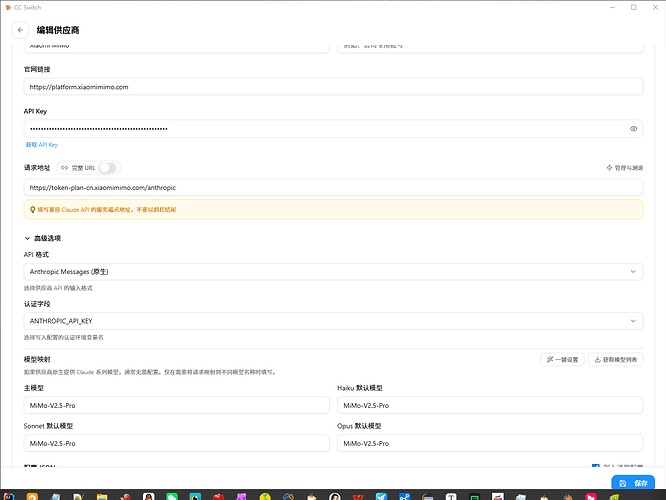The height and width of the screenshot is (500, 666).
Task: Open WeChat from the taskbar
Action: click(172, 496)
